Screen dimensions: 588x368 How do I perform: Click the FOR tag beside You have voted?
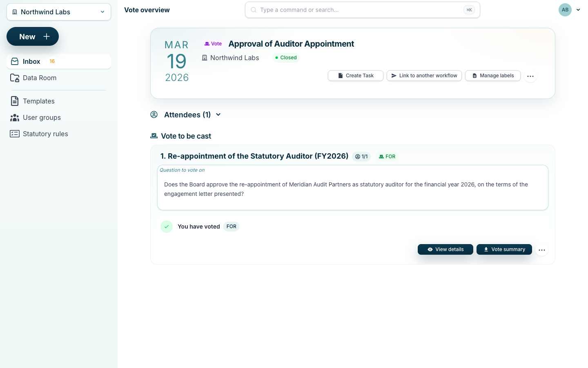click(232, 227)
